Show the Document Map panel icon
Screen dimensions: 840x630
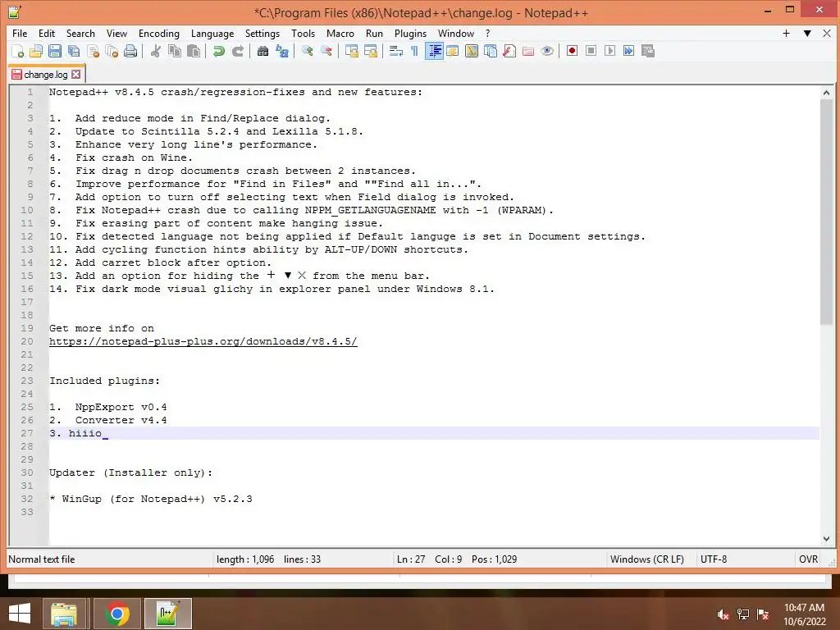[x=472, y=51]
